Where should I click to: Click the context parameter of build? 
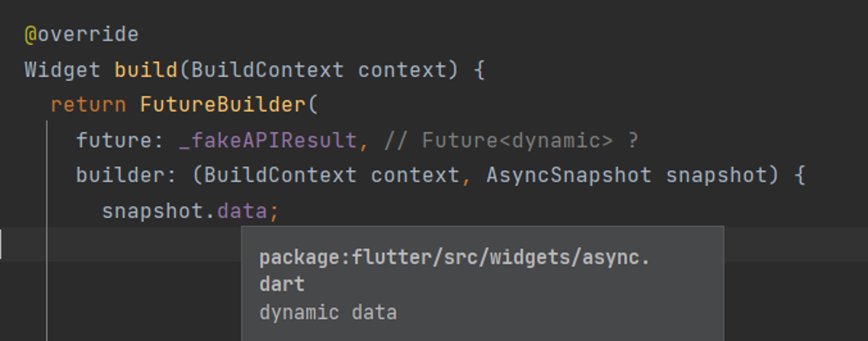(402, 70)
